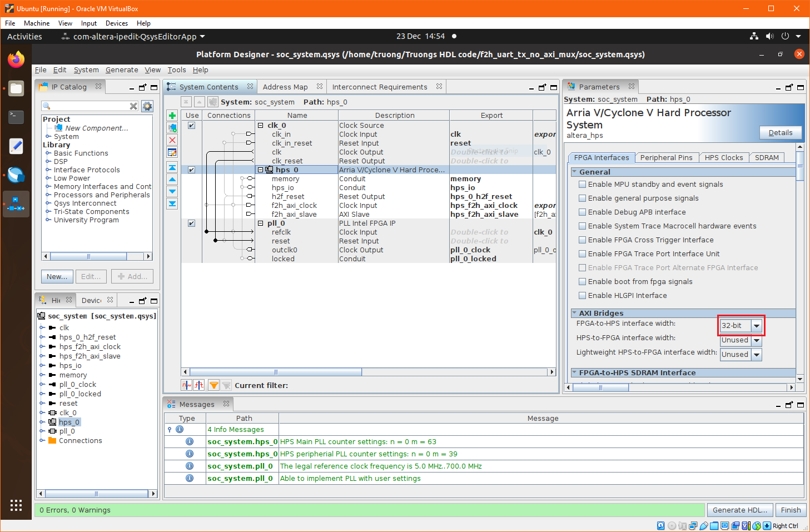810x532 pixels.
Task: Open the FPGA-to-HPS interface width dropdown
Action: (756, 326)
